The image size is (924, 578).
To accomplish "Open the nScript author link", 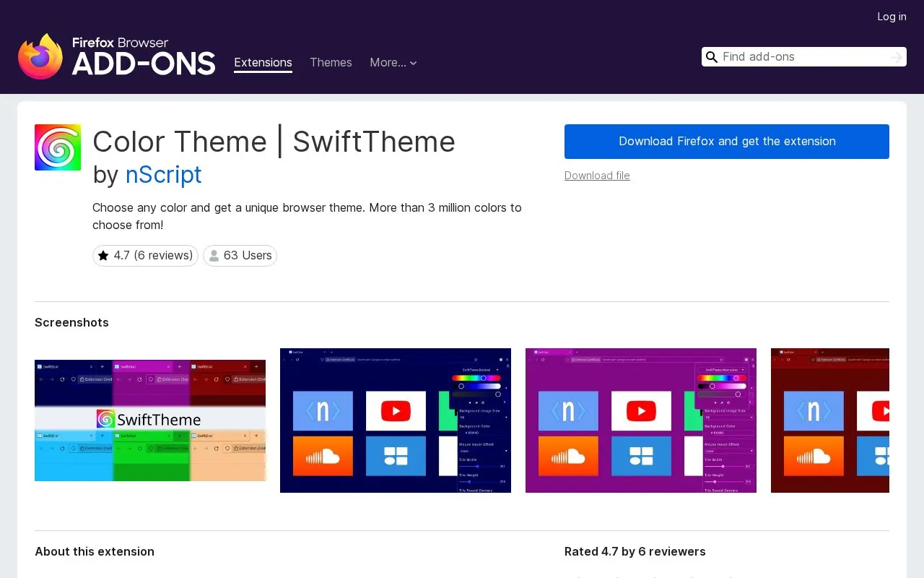I will (x=163, y=175).
